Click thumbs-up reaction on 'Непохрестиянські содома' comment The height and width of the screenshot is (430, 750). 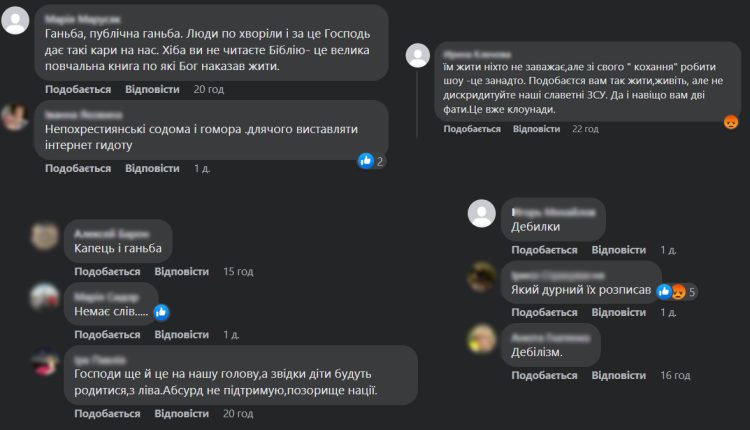coord(366,161)
